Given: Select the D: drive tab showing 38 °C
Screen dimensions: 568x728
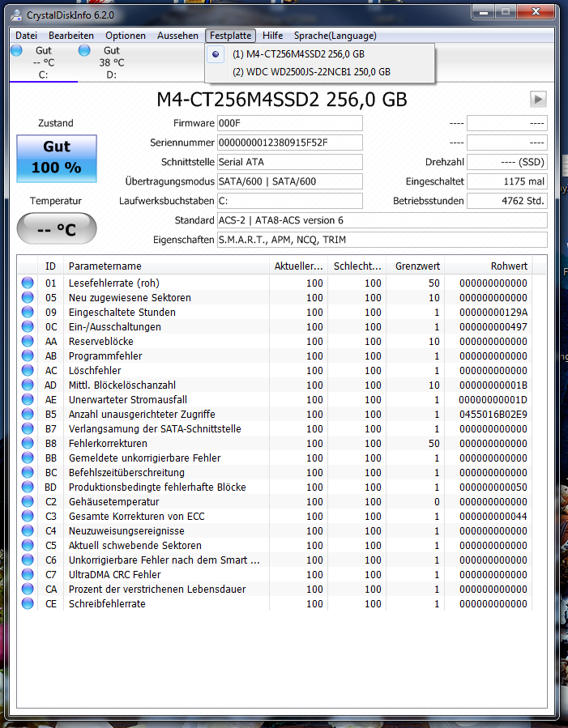Looking at the screenshot, I should click(112, 62).
